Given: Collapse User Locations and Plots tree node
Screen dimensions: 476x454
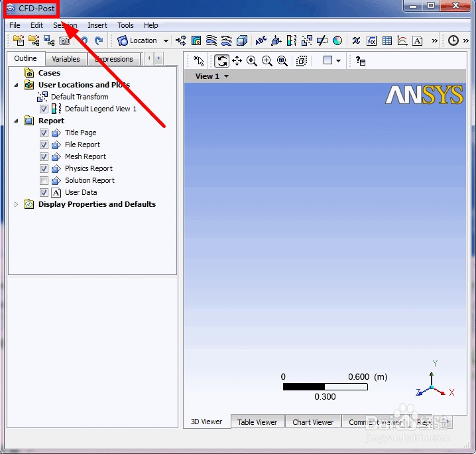Looking at the screenshot, I should pyautogui.click(x=17, y=85).
